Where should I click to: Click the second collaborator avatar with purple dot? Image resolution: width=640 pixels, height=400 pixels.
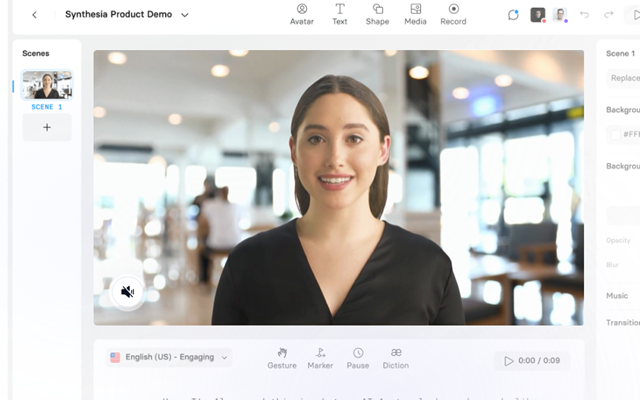pyautogui.click(x=560, y=15)
